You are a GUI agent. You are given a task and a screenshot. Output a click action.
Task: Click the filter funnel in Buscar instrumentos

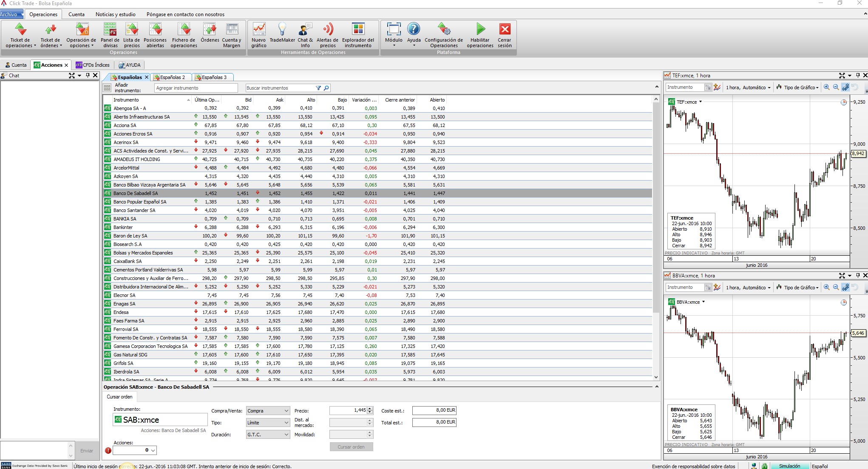point(318,88)
